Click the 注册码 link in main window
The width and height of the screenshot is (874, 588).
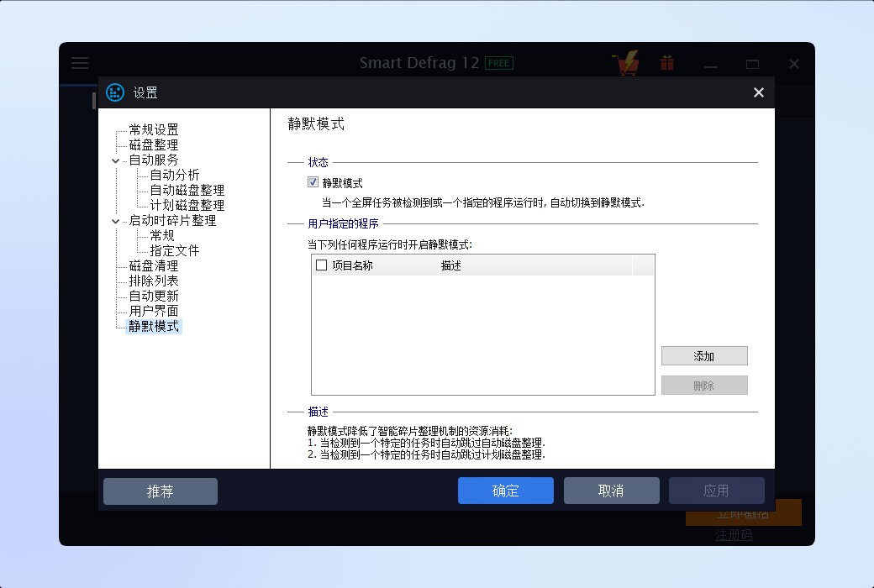(734, 535)
